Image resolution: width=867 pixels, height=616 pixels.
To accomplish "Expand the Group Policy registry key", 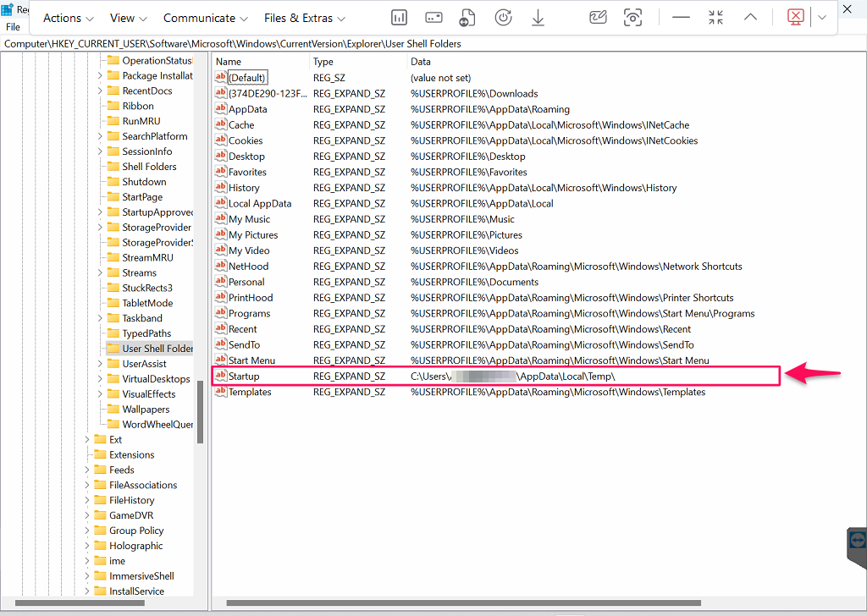I will click(x=87, y=531).
